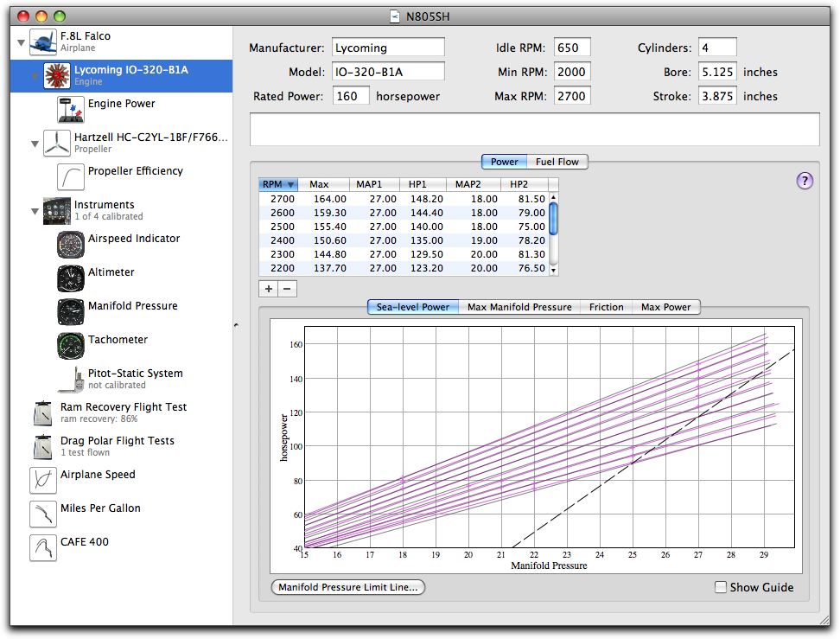
Task: Click the Hartzell propeller icon
Action: click(57, 144)
